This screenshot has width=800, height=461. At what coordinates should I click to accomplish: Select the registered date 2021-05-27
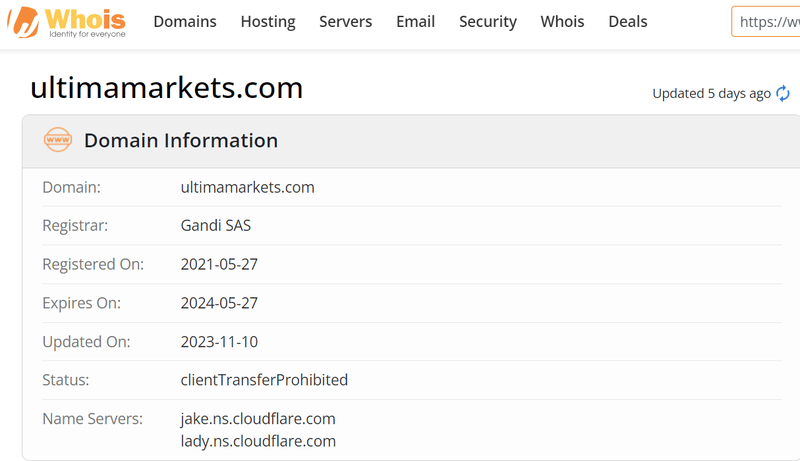[219, 264]
